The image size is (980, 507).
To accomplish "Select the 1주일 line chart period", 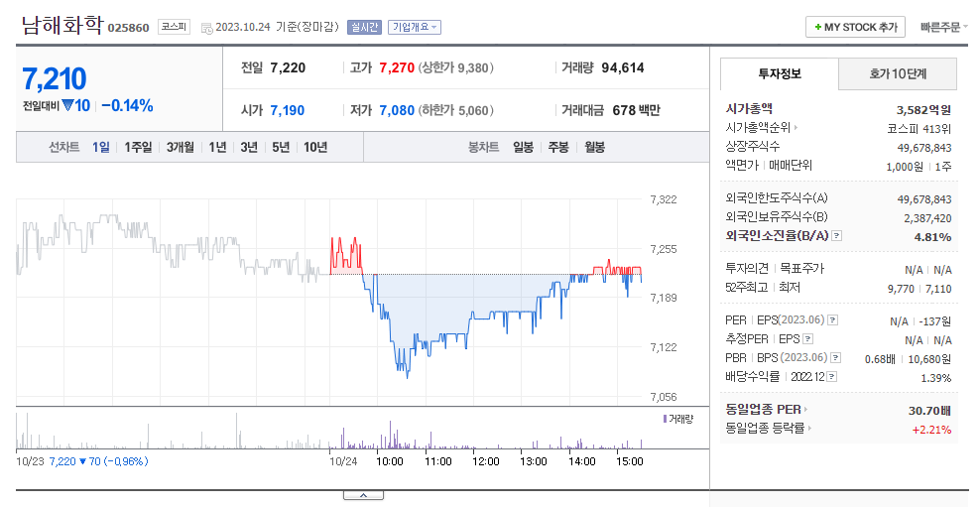I will click(x=138, y=147).
